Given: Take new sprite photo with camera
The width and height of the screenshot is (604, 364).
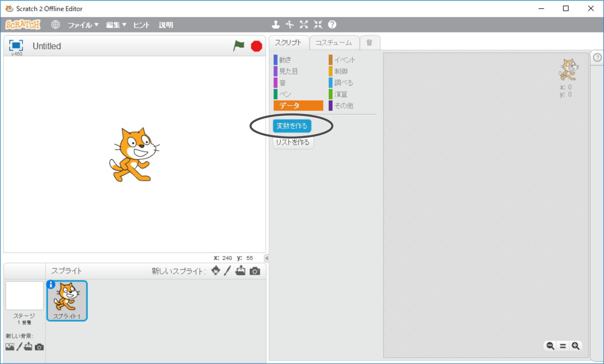Looking at the screenshot, I should click(255, 271).
